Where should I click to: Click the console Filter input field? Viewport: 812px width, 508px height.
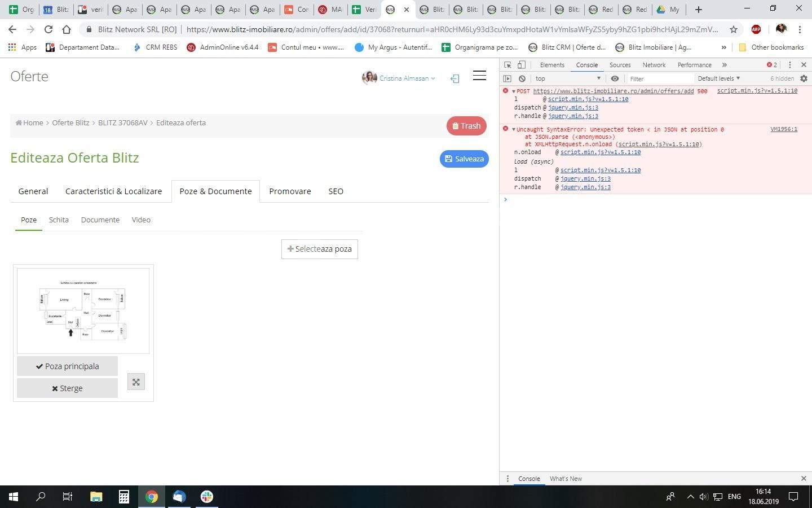coord(660,78)
